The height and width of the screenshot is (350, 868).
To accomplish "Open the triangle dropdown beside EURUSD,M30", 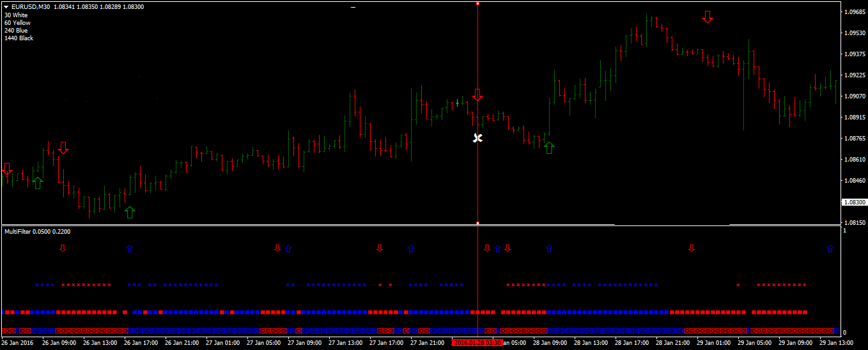I will point(6,7).
